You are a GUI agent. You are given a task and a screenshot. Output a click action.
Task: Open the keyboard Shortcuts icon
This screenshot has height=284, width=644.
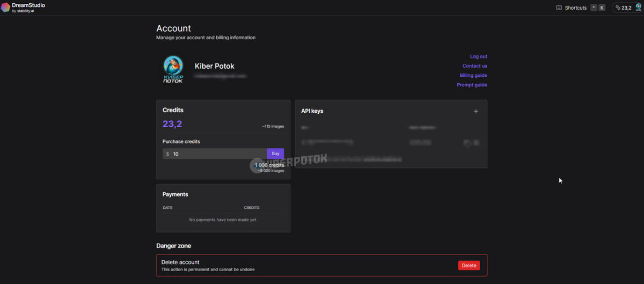(x=559, y=8)
